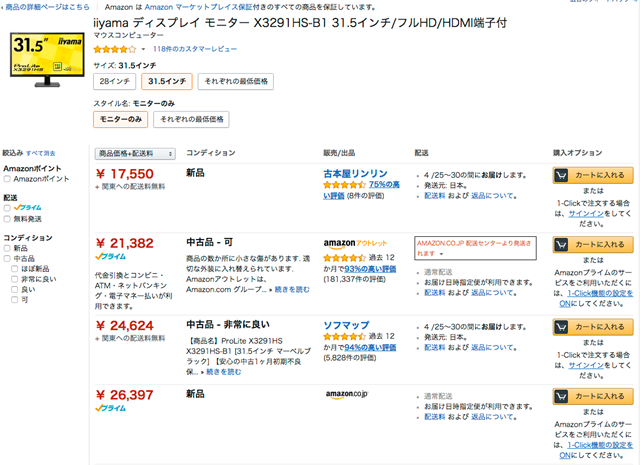The height and width of the screenshot is (465, 640).
Task: Click the product star rating at top
Action: click(115, 49)
